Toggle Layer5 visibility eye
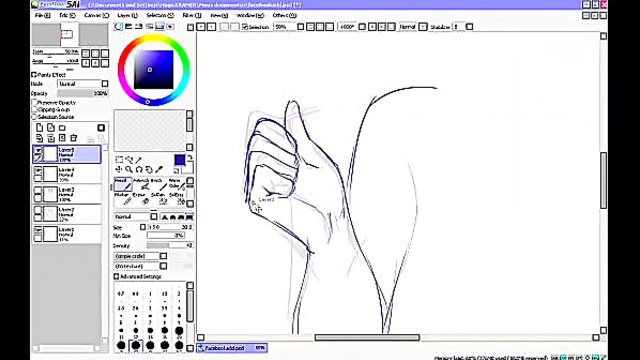This screenshot has height=360, width=640. [x=38, y=151]
